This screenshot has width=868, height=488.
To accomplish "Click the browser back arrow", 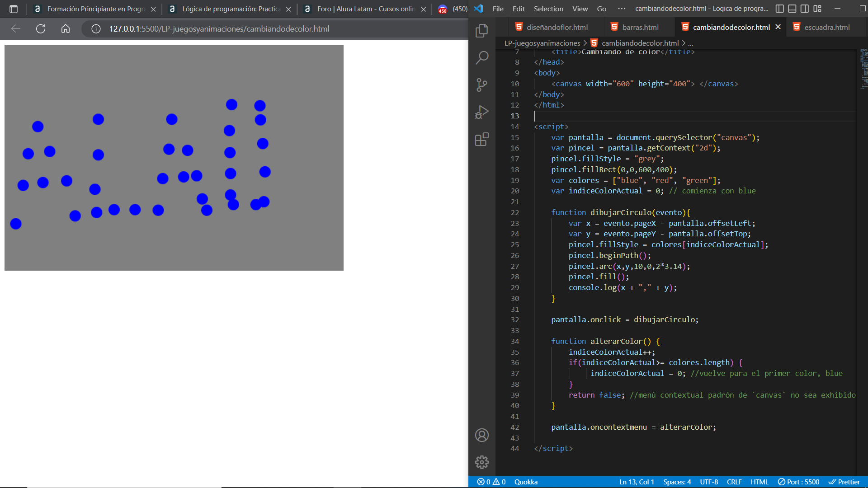I will coord(16,29).
